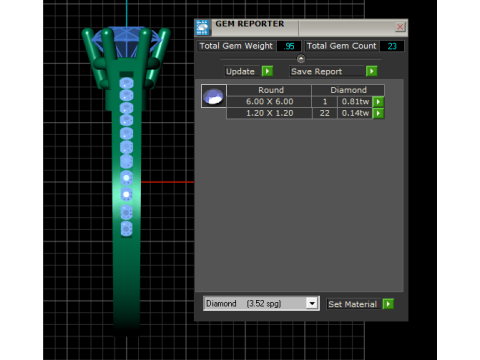480x360 pixels.
Task: Click the Total Gem Weight value .95
Action: pyautogui.click(x=289, y=46)
